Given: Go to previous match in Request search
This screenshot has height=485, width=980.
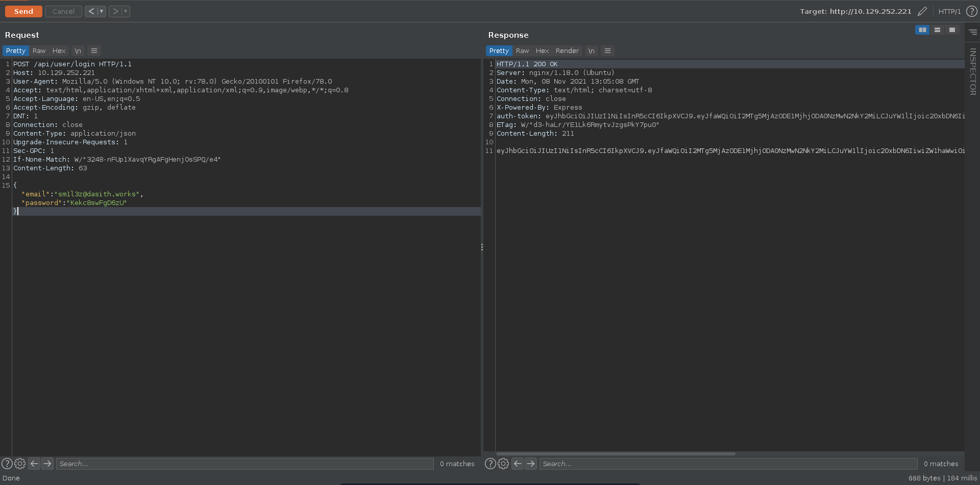Looking at the screenshot, I should point(34,464).
